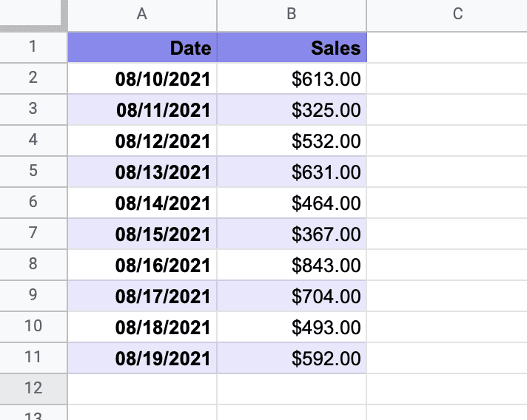The height and width of the screenshot is (420, 527).
Task: Select row 7 header
Action: (33, 234)
